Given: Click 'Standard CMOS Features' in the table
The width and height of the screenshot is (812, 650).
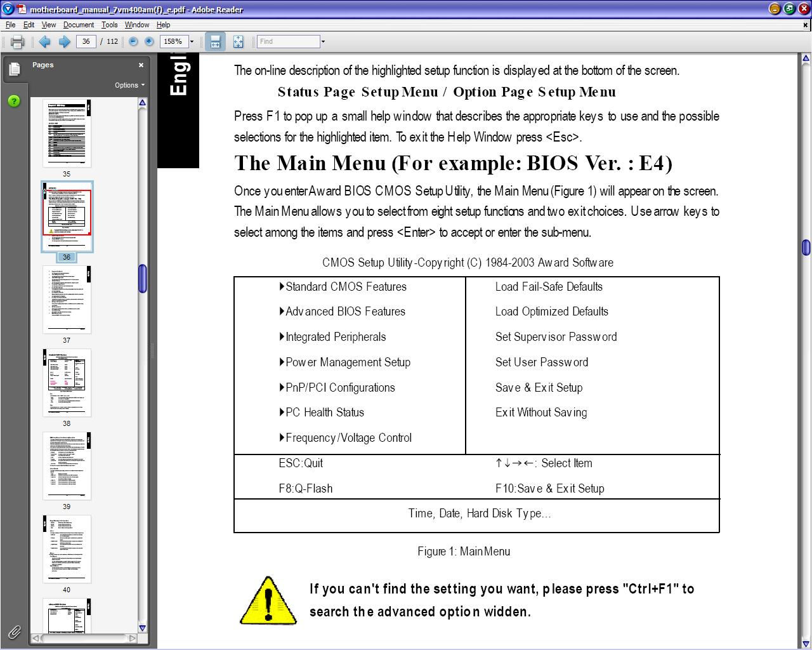Looking at the screenshot, I should coord(346,287).
